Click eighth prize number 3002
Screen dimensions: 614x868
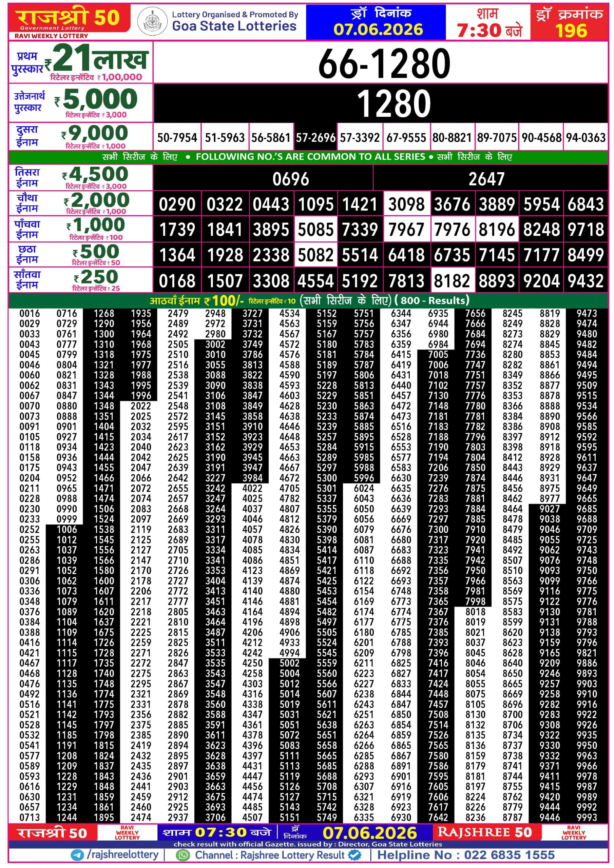(x=215, y=344)
